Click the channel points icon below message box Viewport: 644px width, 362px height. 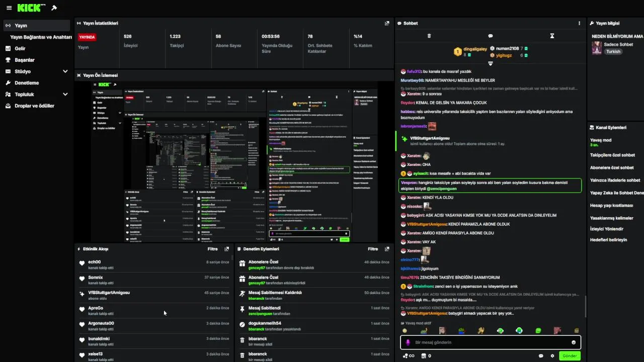[x=408, y=356]
